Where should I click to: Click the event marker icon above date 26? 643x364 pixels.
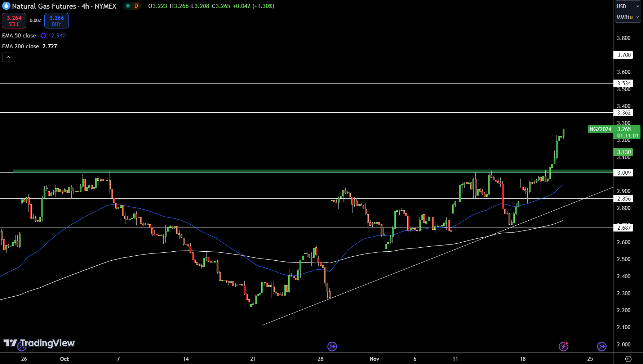coord(22,346)
